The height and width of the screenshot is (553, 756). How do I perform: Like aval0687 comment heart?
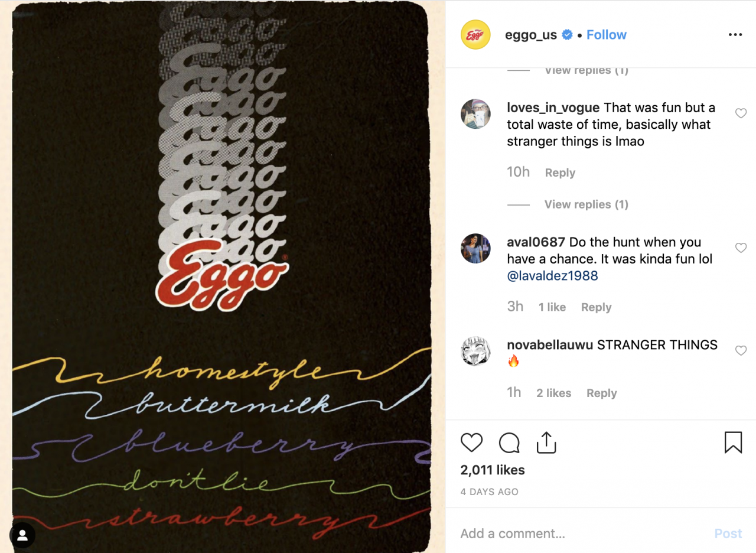pyautogui.click(x=741, y=248)
